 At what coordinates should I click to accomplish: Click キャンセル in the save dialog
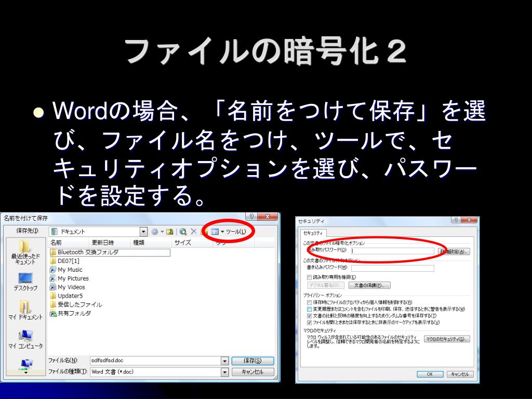pos(252,372)
